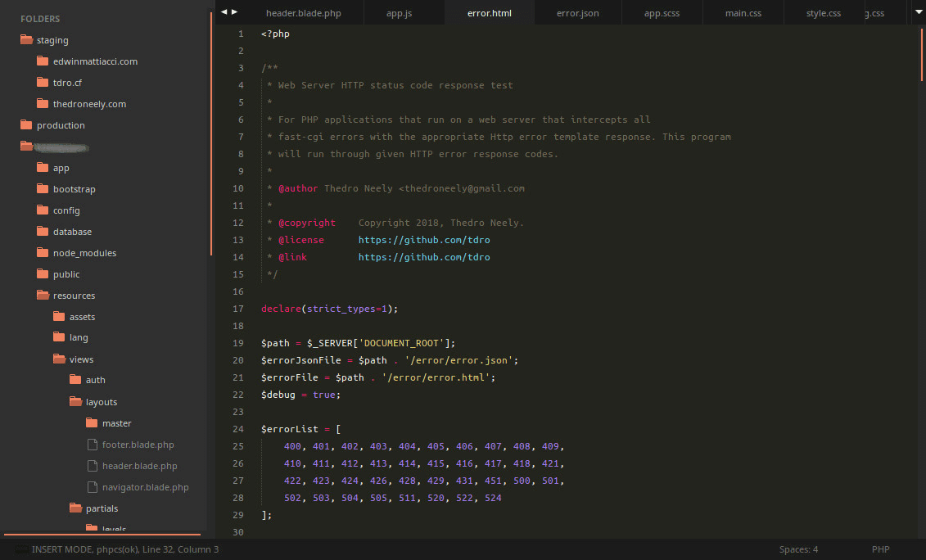Image resolution: width=926 pixels, height=560 pixels.
Task: Collapse the layouts folder label
Action: pyautogui.click(x=102, y=402)
